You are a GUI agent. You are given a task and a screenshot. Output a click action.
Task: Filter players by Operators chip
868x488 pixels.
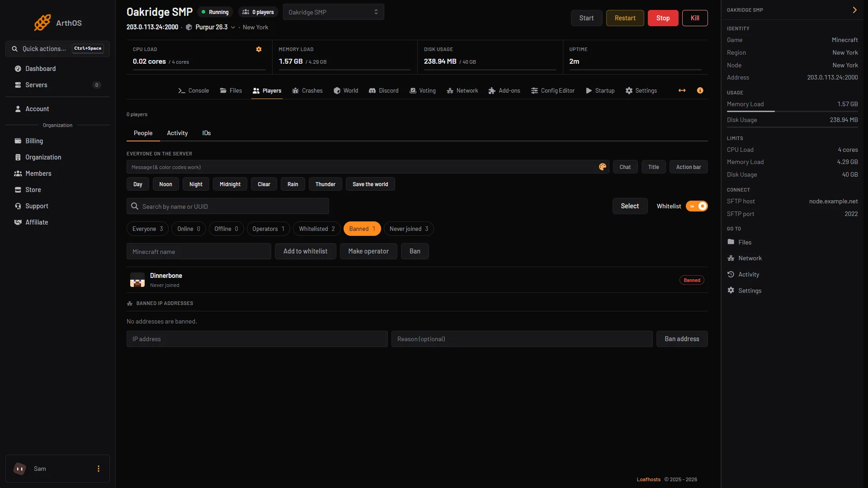[268, 229]
